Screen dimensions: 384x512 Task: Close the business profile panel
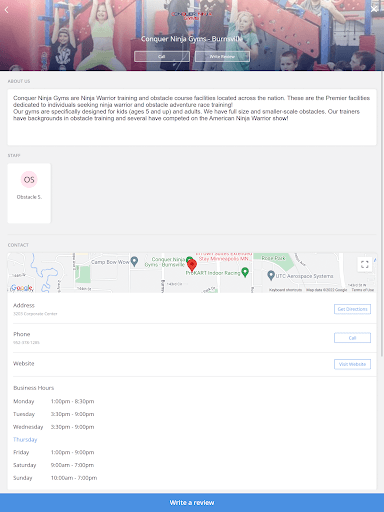coord(374,9)
